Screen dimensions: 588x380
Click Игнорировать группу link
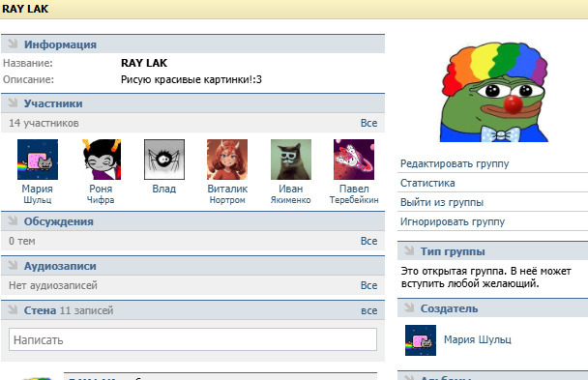click(x=453, y=221)
